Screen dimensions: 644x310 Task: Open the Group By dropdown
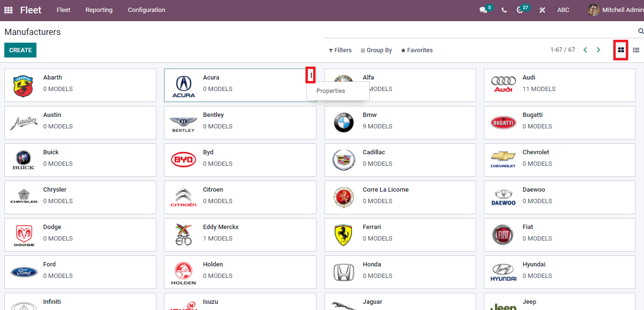point(376,50)
